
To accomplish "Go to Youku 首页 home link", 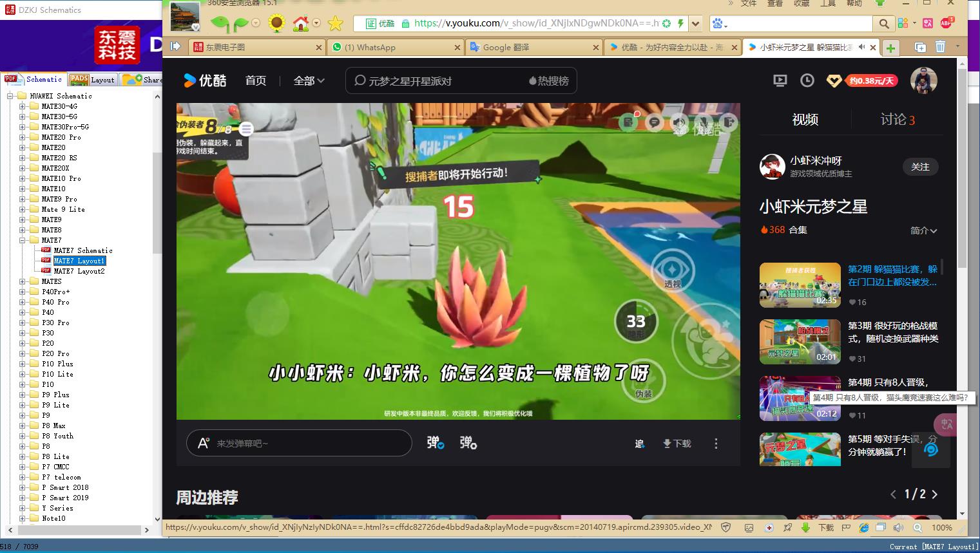I will pos(256,80).
